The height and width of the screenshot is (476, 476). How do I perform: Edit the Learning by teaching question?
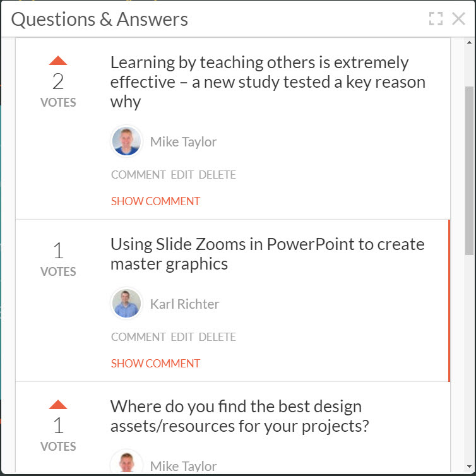(x=182, y=175)
